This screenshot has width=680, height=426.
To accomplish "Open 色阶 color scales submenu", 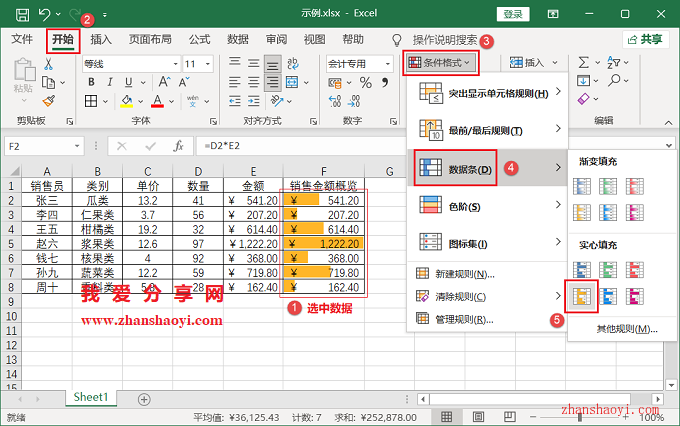I will 487,206.
